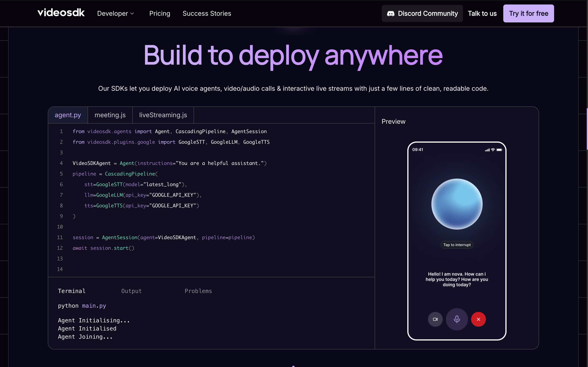The width and height of the screenshot is (588, 367).
Task: End call with red X button
Action: pyautogui.click(x=478, y=319)
